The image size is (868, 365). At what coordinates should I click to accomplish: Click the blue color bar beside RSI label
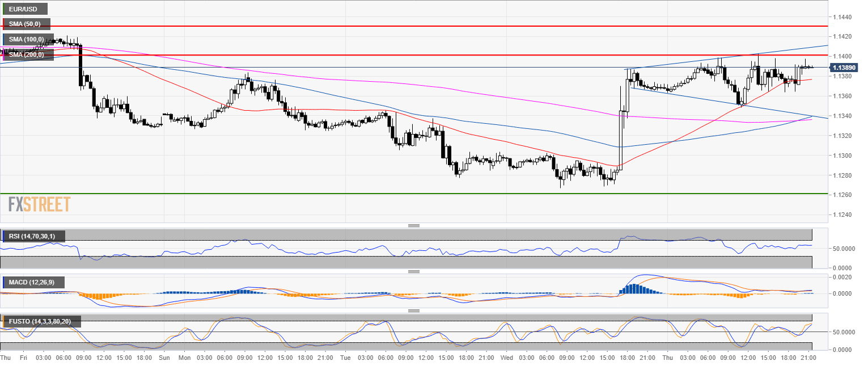[3, 236]
